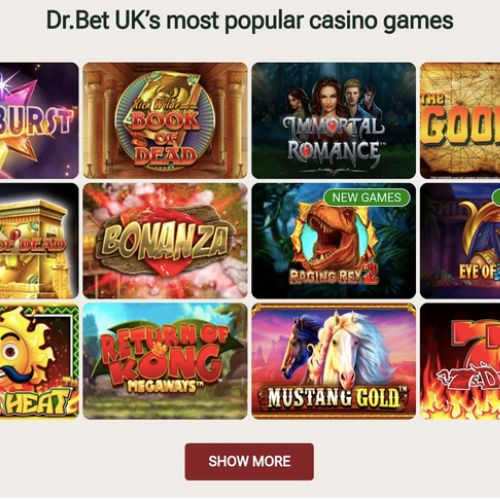Open the Immortal Romance game
500x500 pixels.
pos(334,120)
